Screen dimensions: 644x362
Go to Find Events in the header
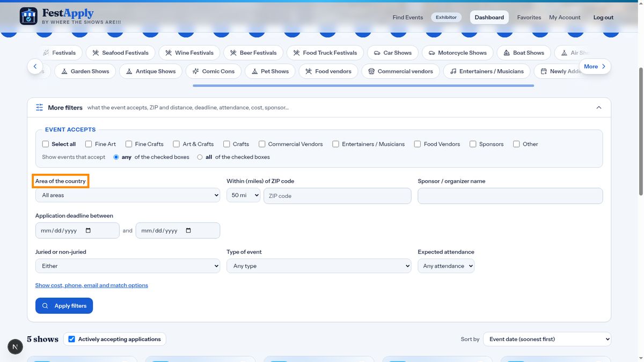pyautogui.click(x=408, y=18)
